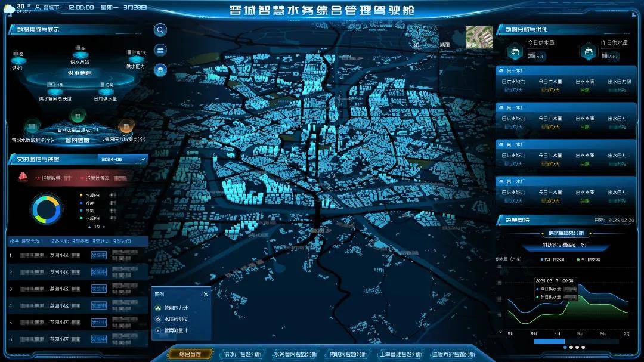This screenshot has height=362, width=644.
Task: Close the 图例 legend panel
Action: [x=206, y=294]
